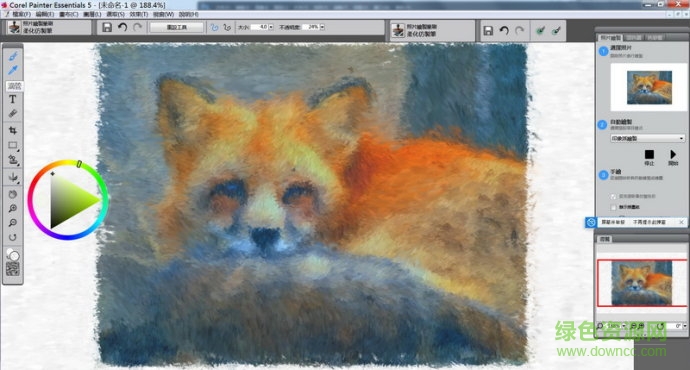Enable the unchecked checkbox under step 3
The height and width of the screenshot is (370, 690).
coord(613,207)
